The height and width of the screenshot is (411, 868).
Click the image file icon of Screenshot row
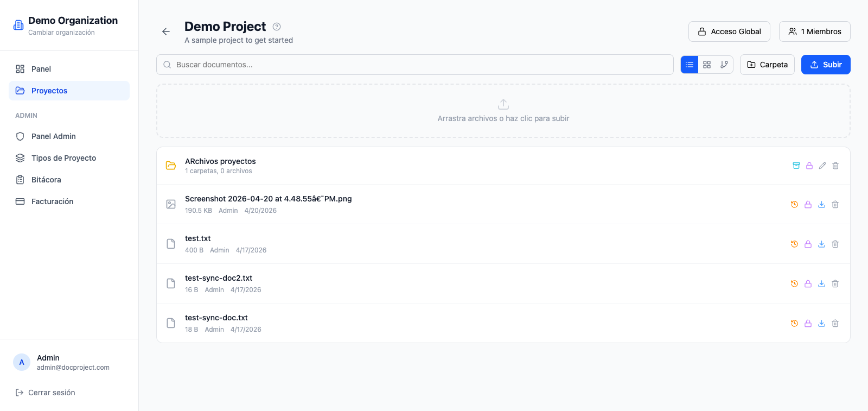pos(171,204)
